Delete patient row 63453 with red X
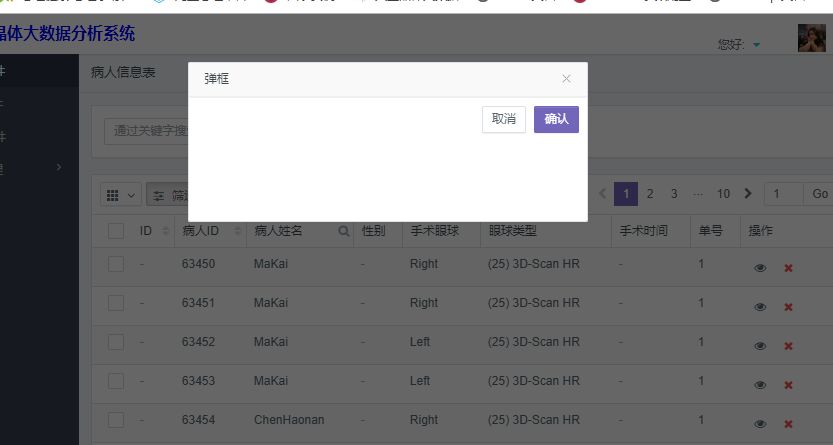 [x=788, y=385]
